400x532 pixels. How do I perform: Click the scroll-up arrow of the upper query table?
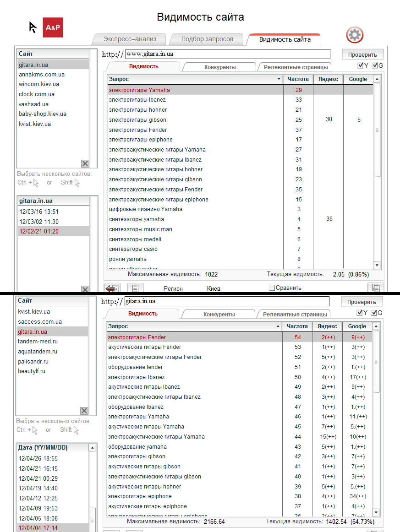(377, 79)
